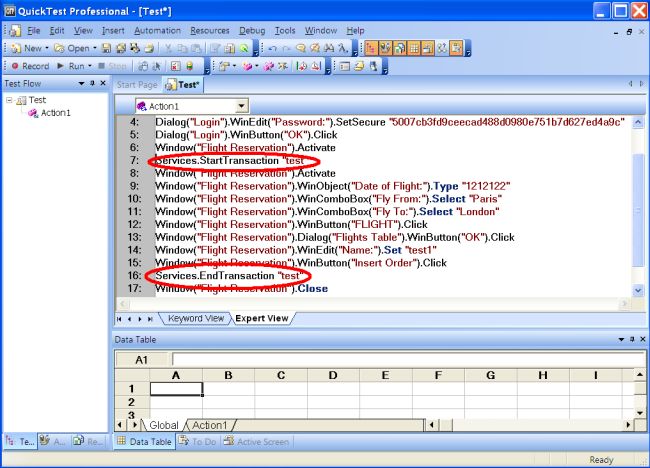Click the Insert menu
Image resolution: width=650 pixels, height=468 pixels.
point(113,31)
